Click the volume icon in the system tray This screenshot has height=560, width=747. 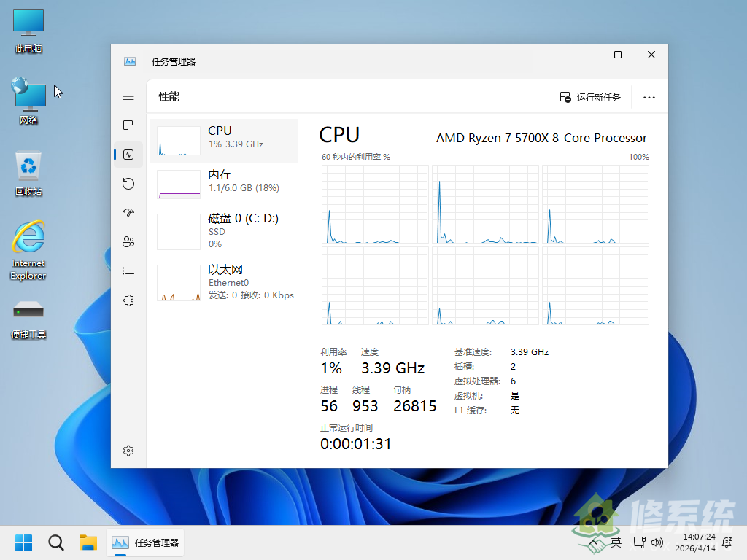tap(657, 542)
